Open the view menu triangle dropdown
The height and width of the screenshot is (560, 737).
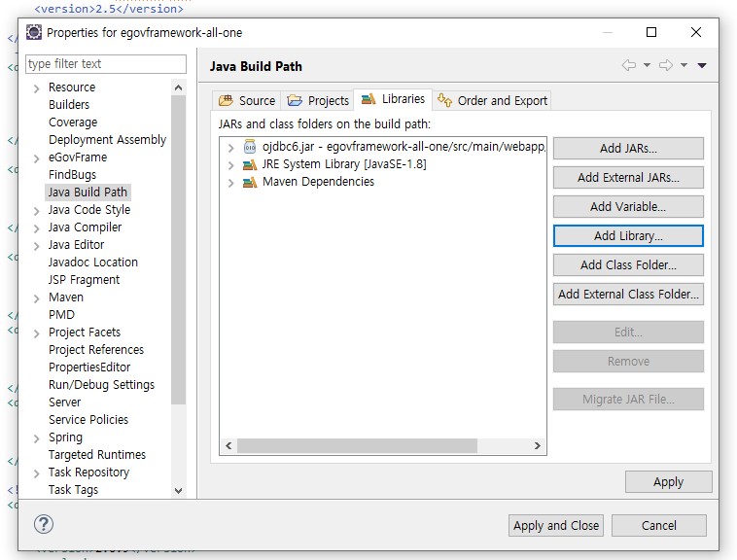coord(702,66)
